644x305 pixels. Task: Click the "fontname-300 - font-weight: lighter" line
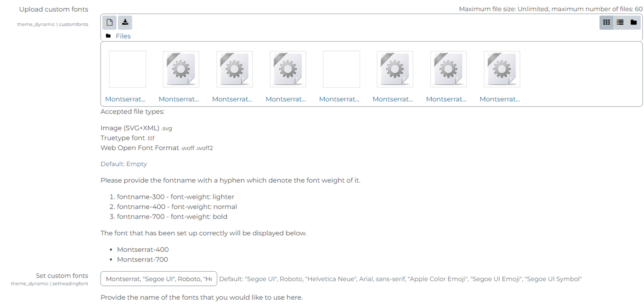coord(175,197)
